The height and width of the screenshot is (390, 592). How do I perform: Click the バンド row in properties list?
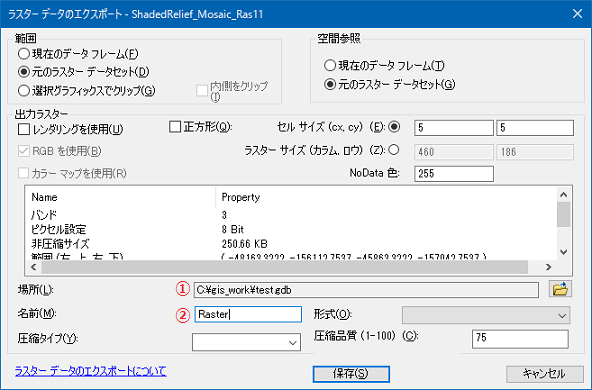291,215
